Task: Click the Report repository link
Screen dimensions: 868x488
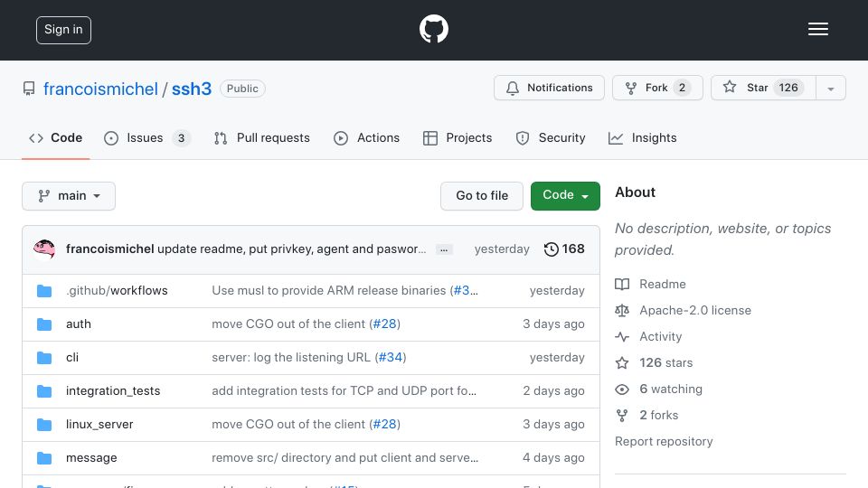Action: [664, 442]
